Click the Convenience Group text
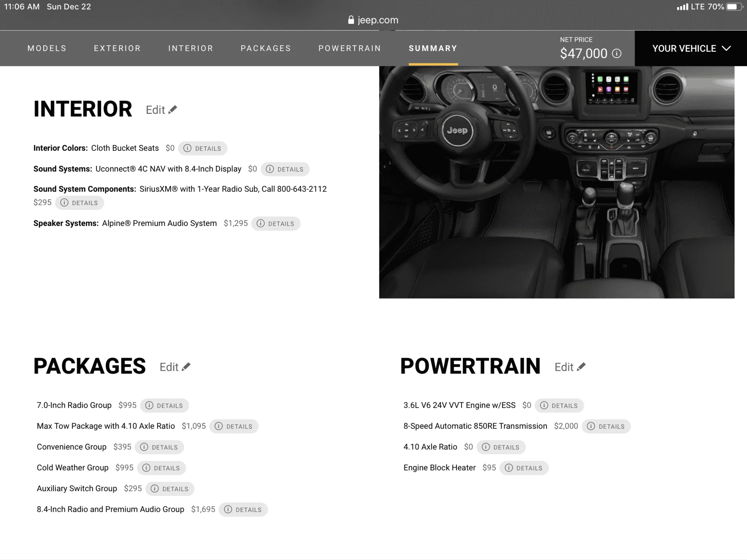The image size is (747, 560). click(x=72, y=447)
